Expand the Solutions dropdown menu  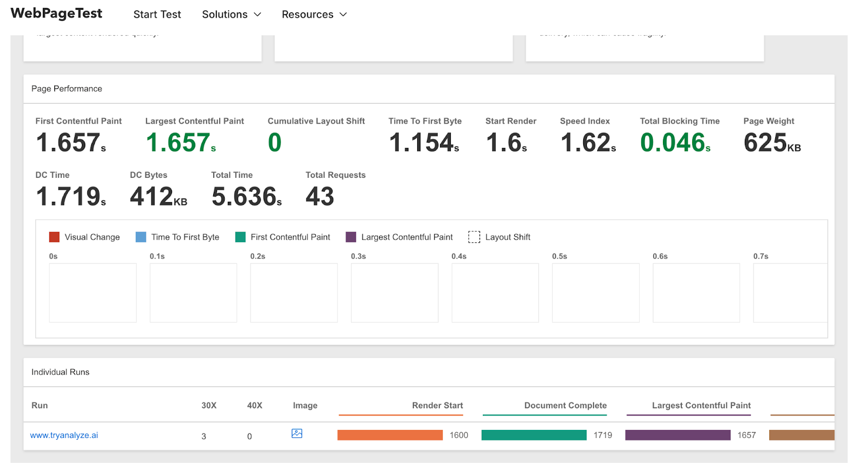pyautogui.click(x=231, y=15)
